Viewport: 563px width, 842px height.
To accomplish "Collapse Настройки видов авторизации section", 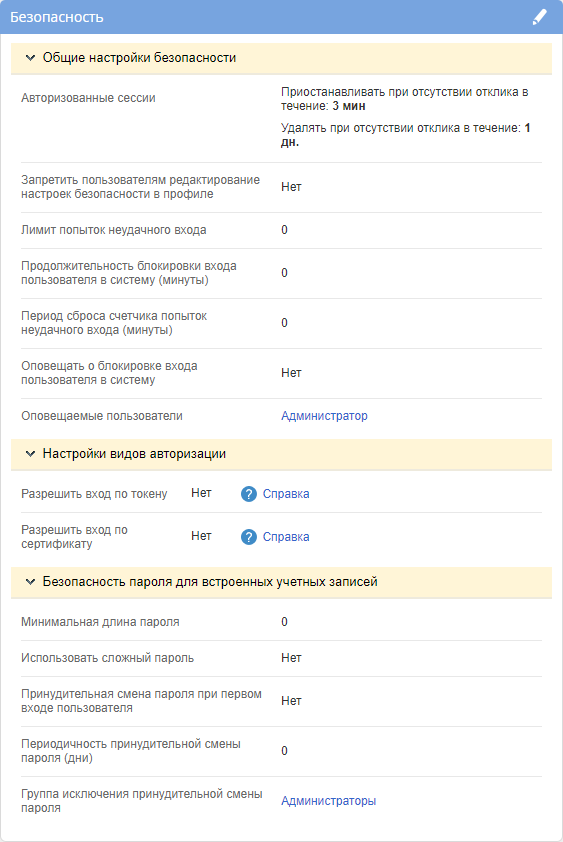I will (x=31, y=454).
